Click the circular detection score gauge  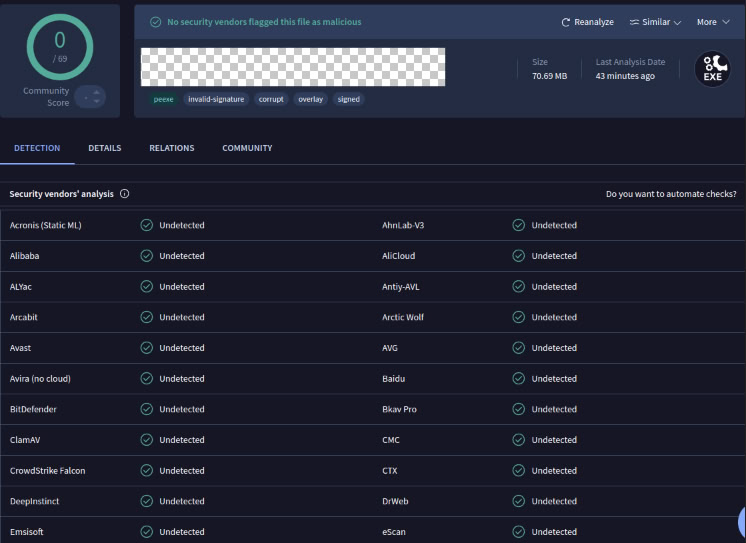(x=60, y=45)
